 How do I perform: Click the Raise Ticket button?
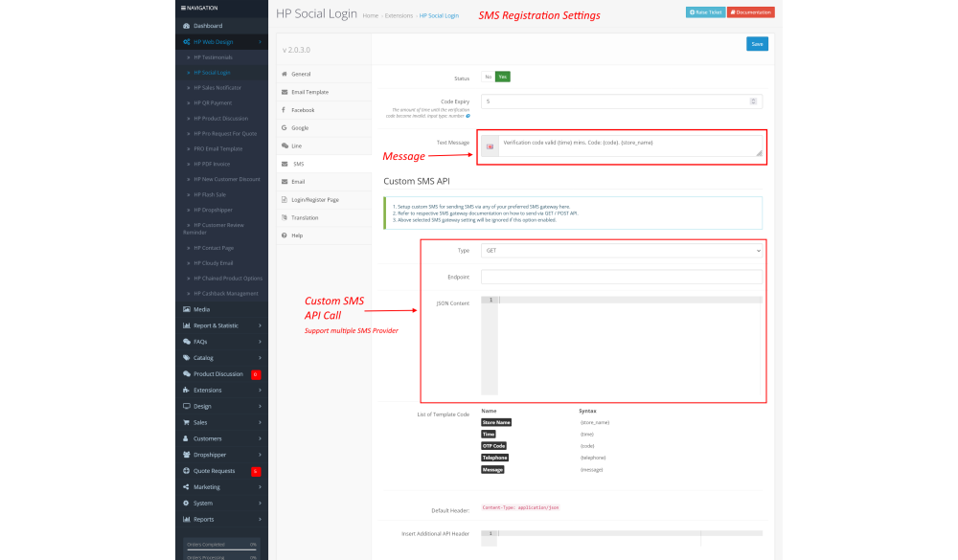tap(706, 12)
